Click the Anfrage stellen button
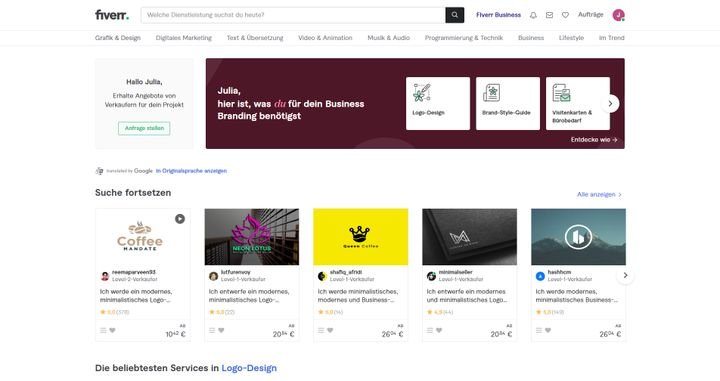 point(144,128)
